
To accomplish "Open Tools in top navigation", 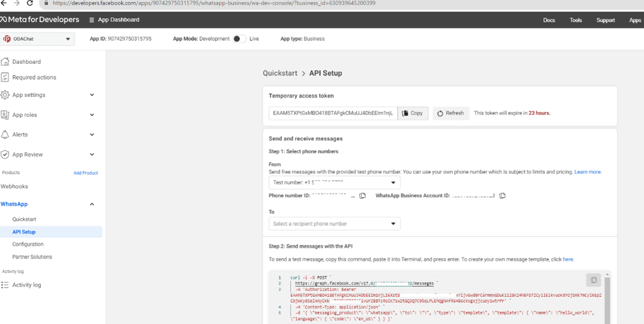I will coord(576,20).
